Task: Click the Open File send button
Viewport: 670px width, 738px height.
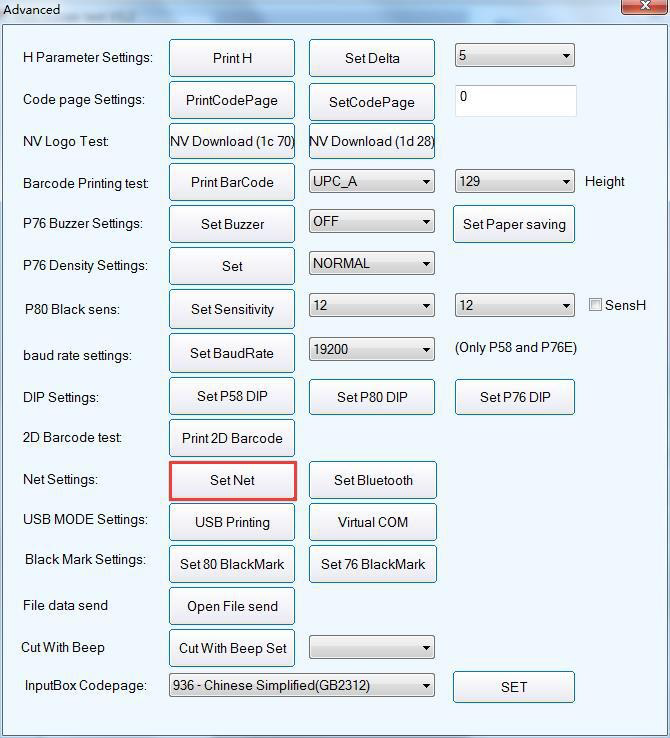Action: pyautogui.click(x=232, y=606)
